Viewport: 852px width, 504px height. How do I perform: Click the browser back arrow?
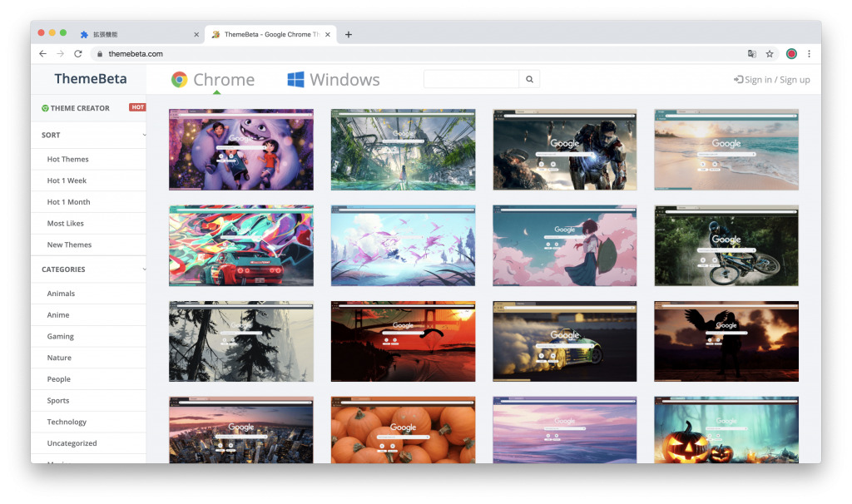(43, 54)
